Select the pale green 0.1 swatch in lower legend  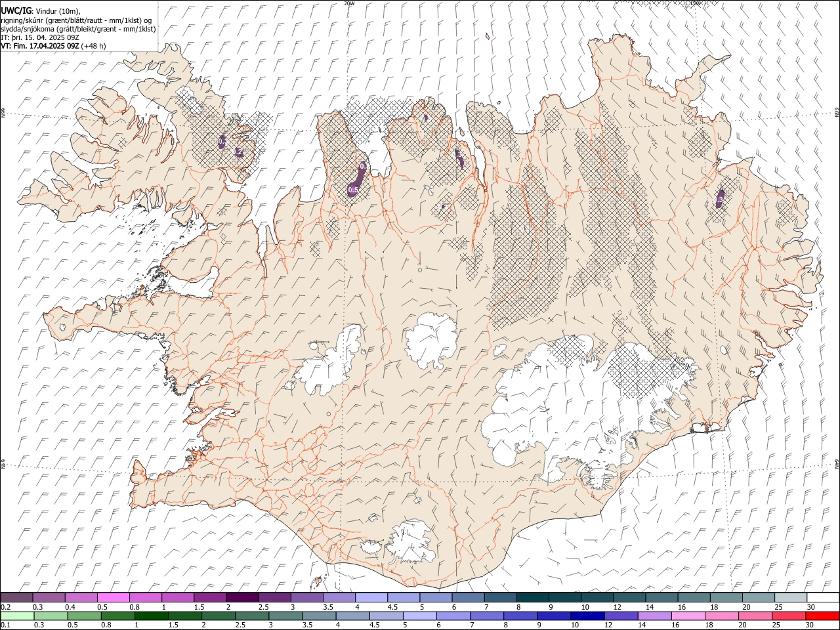pyautogui.click(x=17, y=616)
